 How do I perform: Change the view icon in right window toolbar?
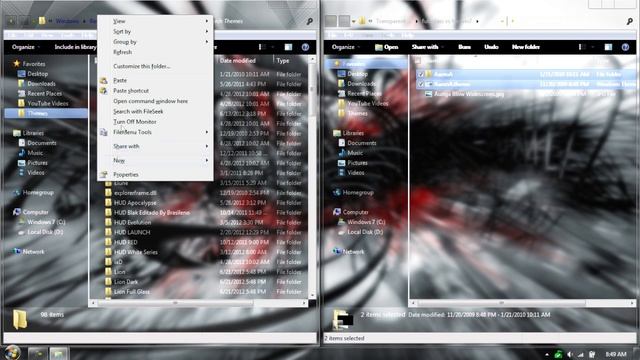coord(582,47)
